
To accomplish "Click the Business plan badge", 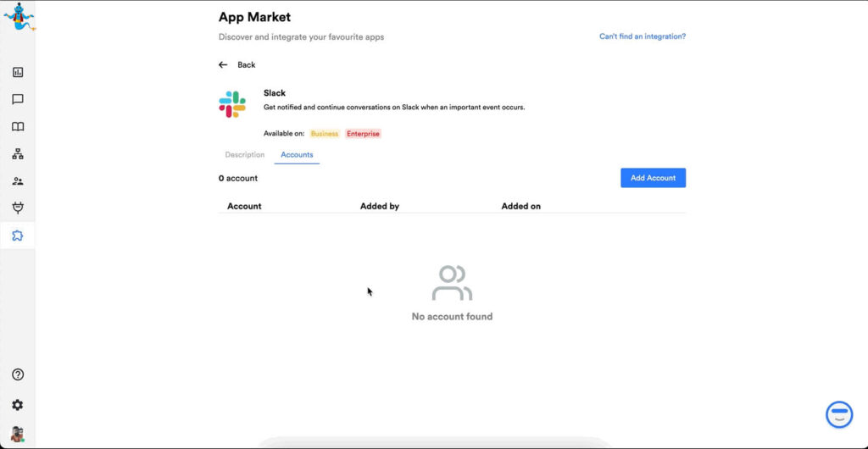I will point(324,134).
